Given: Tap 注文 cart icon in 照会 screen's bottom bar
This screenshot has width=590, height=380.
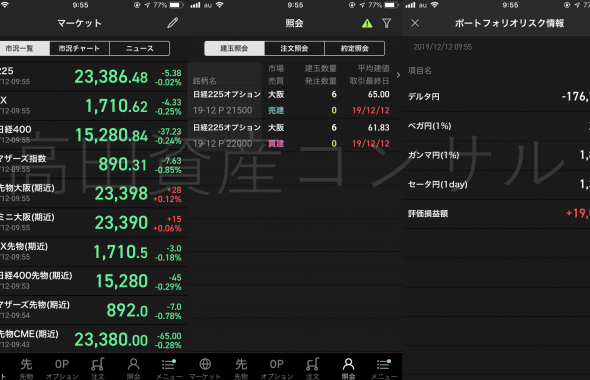Looking at the screenshot, I should point(312,368).
